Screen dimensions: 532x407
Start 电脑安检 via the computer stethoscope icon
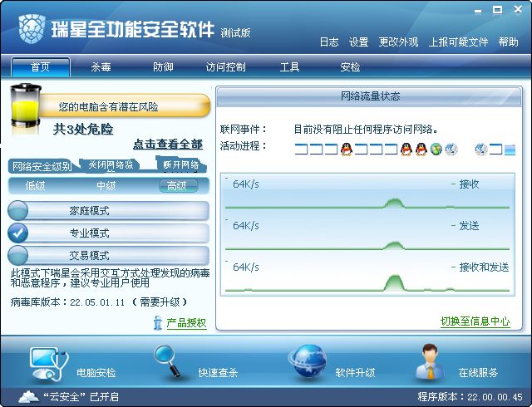point(49,365)
